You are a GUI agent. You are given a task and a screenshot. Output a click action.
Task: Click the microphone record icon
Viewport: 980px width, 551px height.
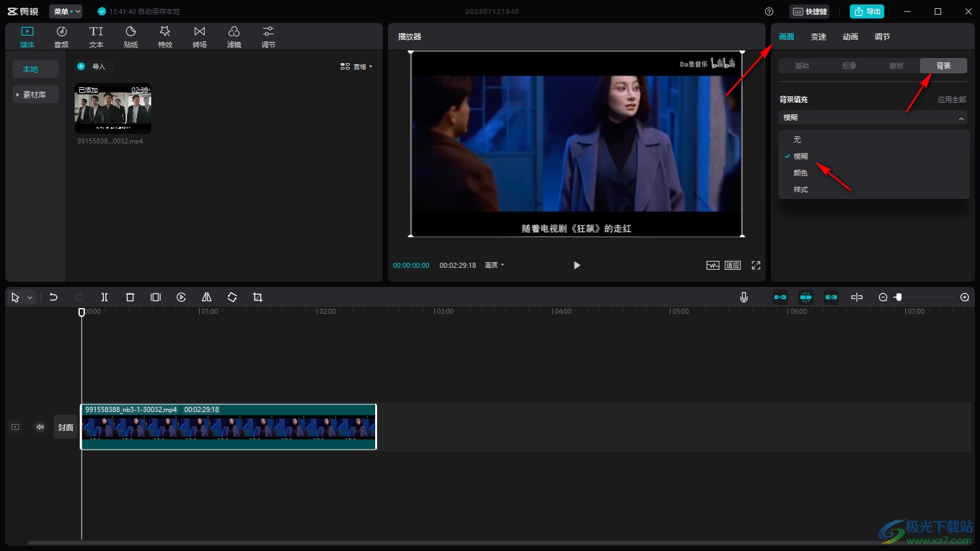point(744,297)
